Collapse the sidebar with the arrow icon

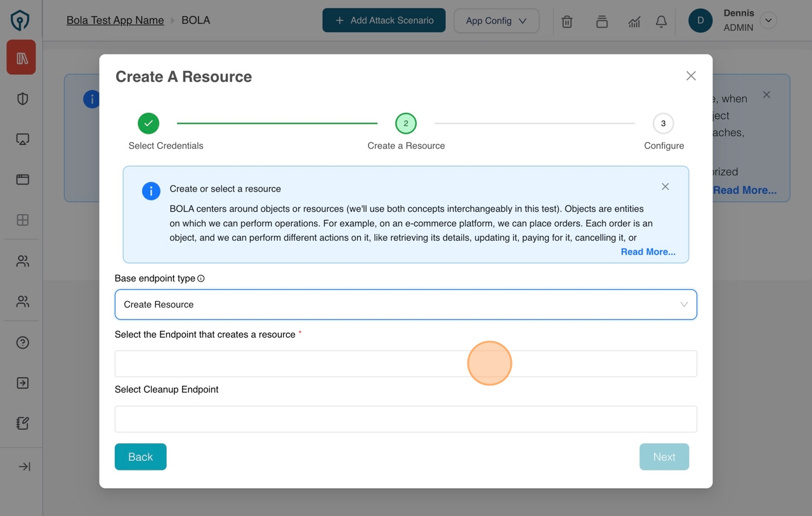[21, 466]
